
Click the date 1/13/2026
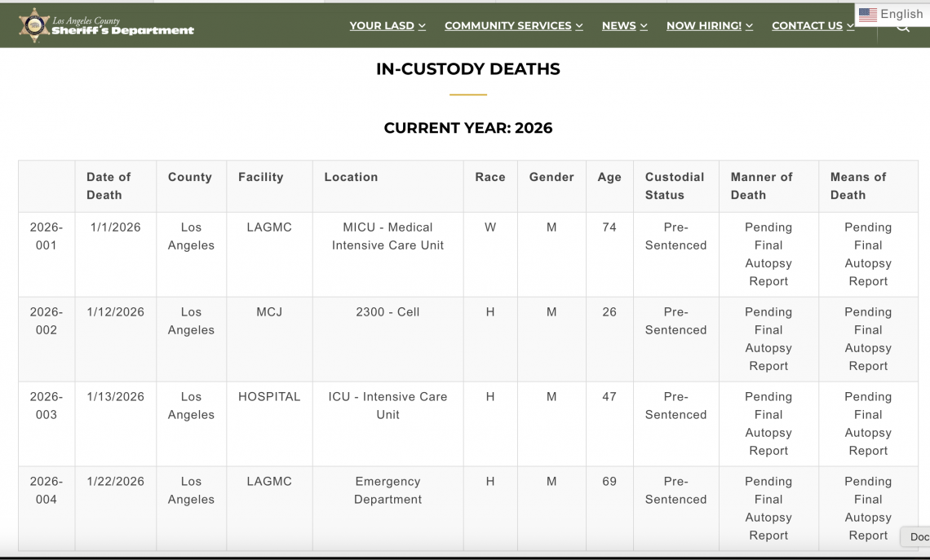[116, 397]
